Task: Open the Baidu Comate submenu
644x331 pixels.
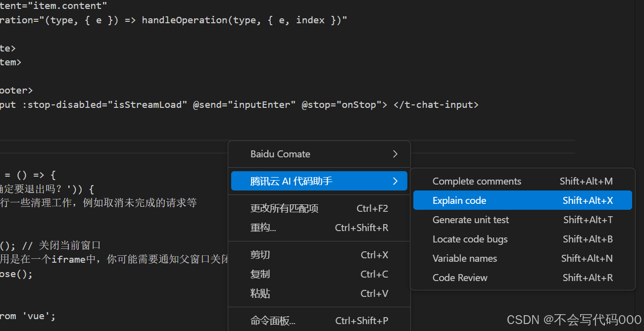Action: (319, 154)
